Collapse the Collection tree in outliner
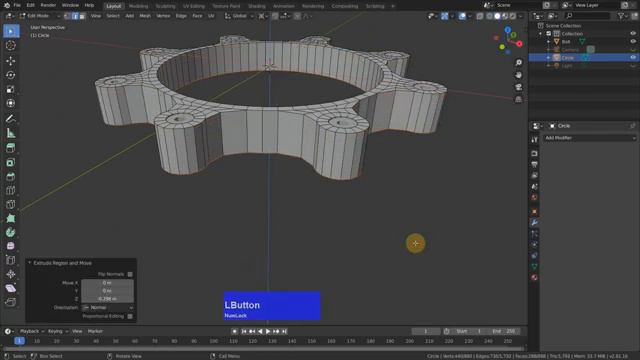Viewport: 640px width, 360px height. 541,33
